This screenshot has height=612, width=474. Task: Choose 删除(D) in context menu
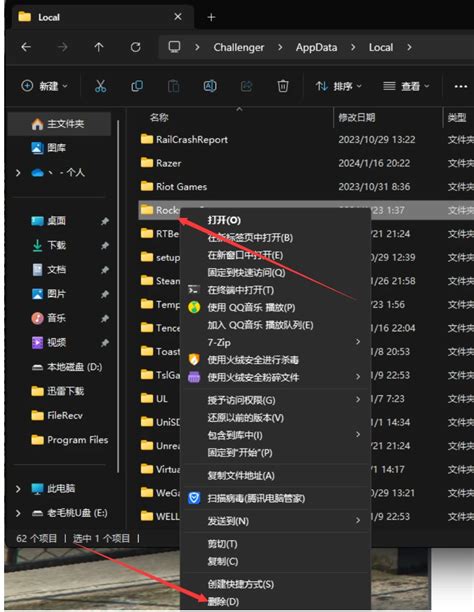[x=223, y=601]
